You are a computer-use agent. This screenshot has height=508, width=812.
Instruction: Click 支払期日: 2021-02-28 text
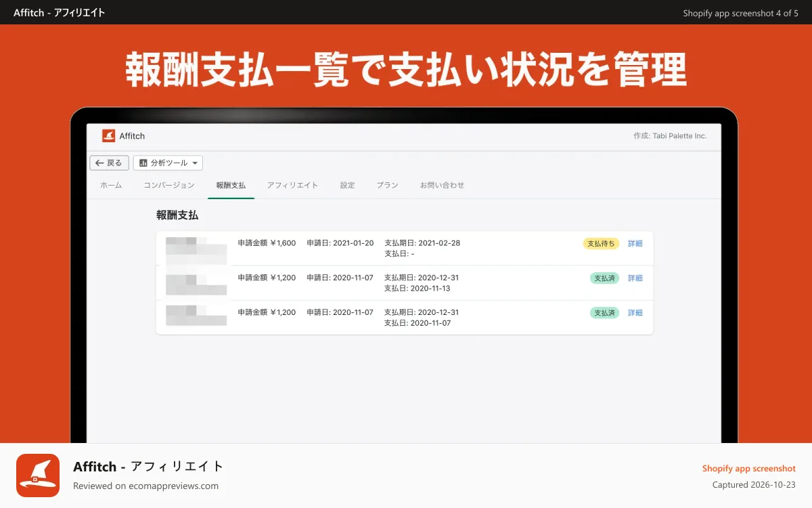[422, 243]
